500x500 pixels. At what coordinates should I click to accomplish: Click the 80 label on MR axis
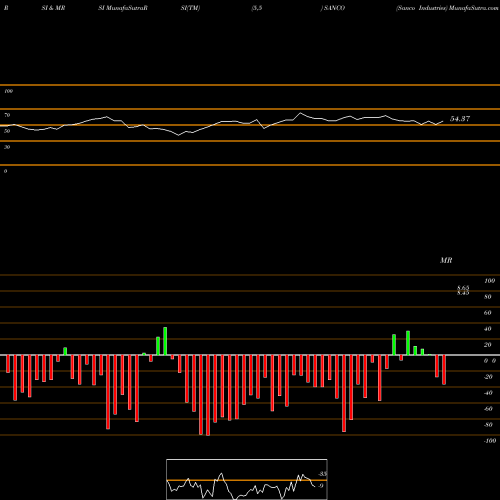(488, 297)
